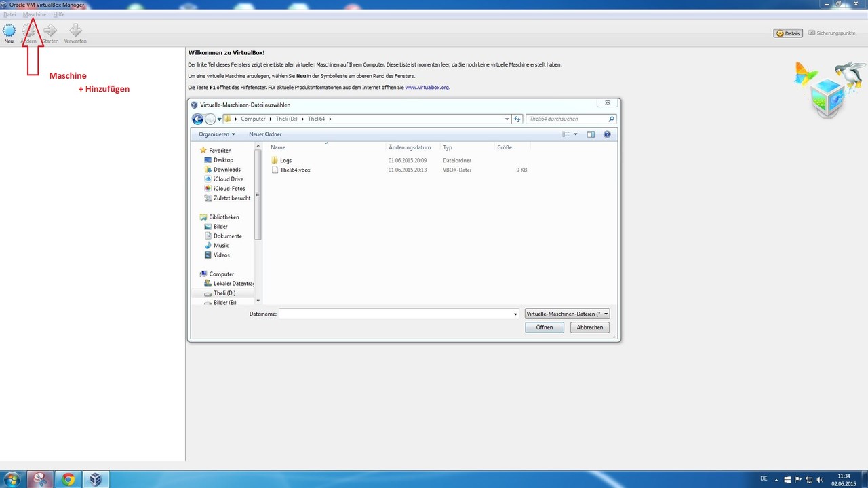The image size is (868, 488).
Task: Change the view with the view icon
Action: point(566,134)
